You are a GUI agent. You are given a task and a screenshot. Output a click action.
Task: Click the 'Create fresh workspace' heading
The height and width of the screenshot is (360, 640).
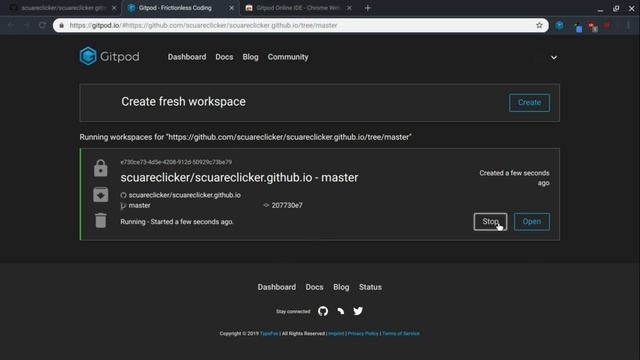(183, 102)
